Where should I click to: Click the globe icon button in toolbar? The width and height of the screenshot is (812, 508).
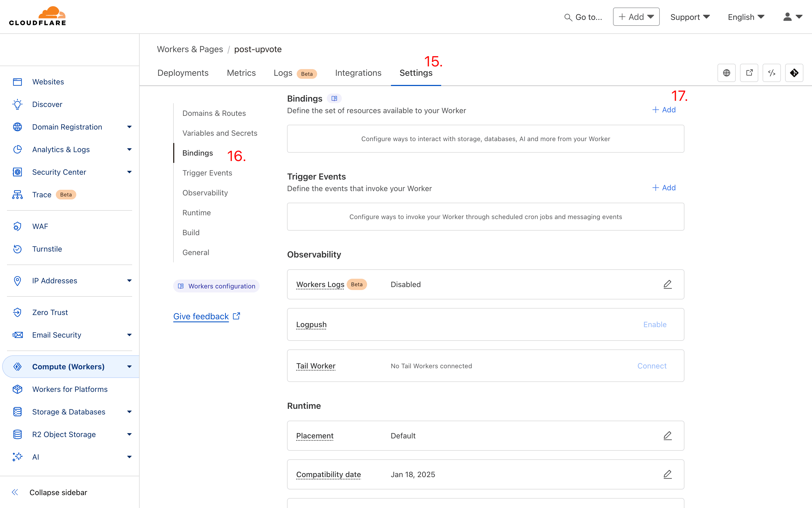tap(726, 73)
